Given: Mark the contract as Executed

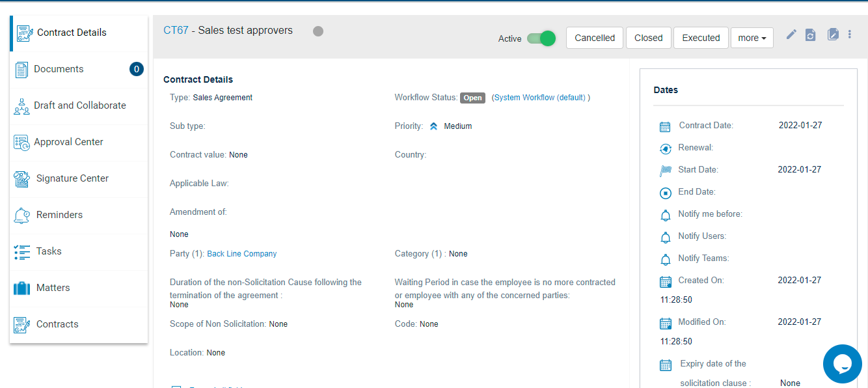Looking at the screenshot, I should [701, 38].
